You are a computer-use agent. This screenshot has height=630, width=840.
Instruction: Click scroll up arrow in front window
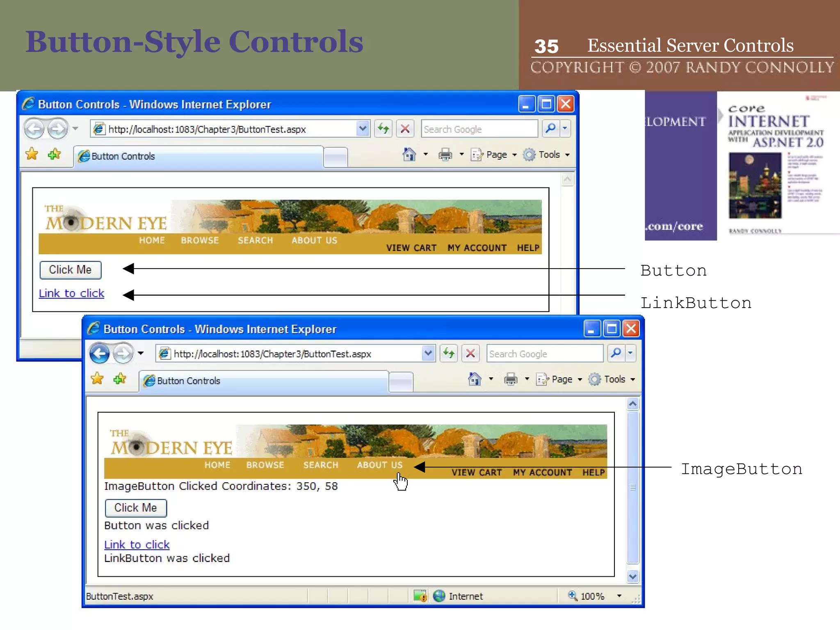tap(633, 404)
